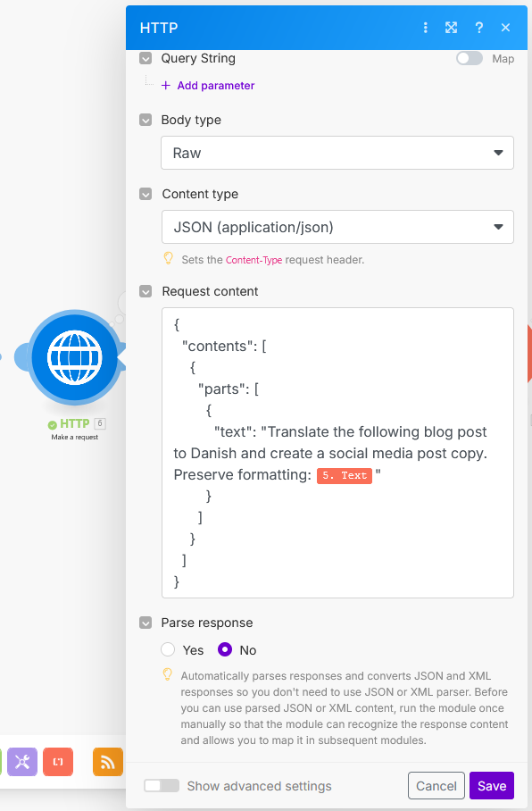Viewport: 532px width, 811px height.
Task: Select Yes for Parse response
Action: pos(167,650)
